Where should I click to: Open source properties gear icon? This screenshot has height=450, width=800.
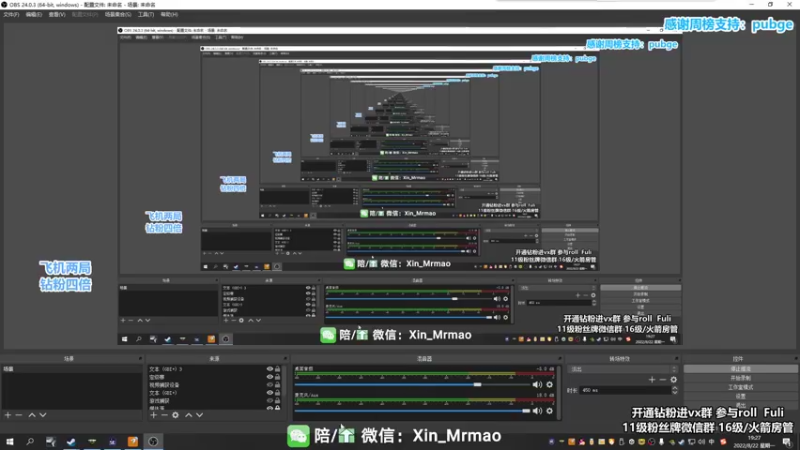coord(176,415)
